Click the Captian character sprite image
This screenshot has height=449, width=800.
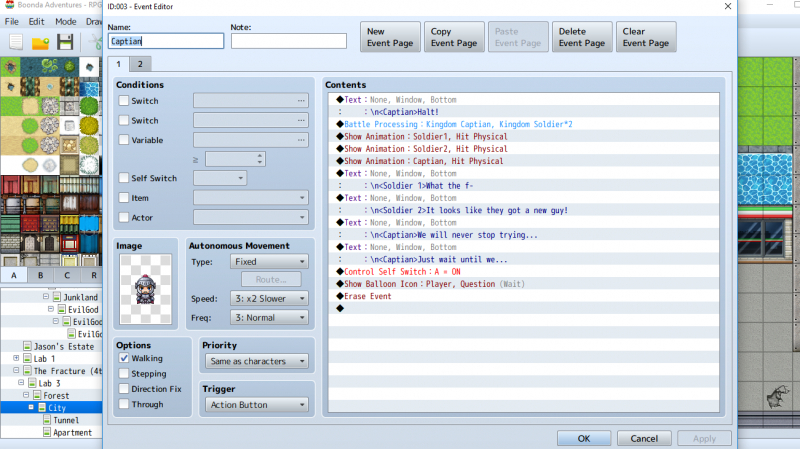[x=145, y=289]
